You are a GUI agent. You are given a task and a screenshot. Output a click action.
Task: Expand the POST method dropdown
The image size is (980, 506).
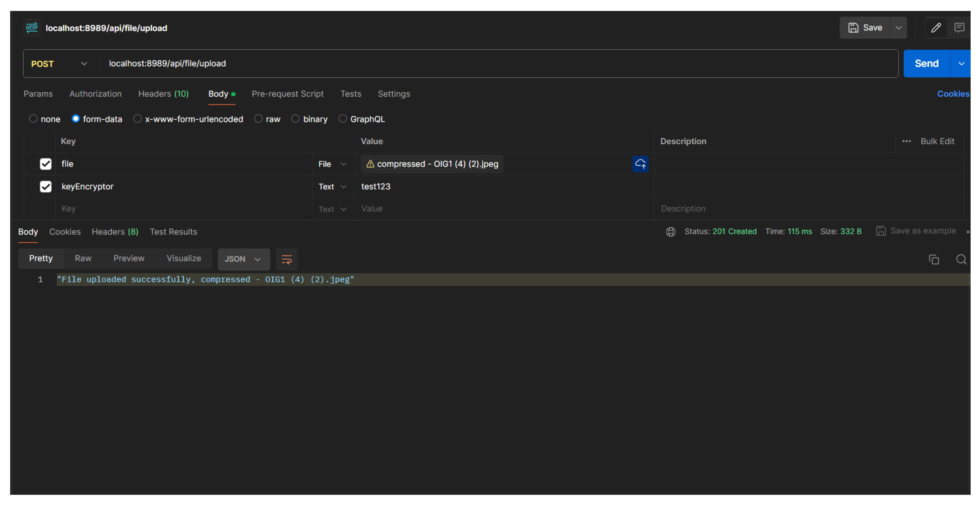click(84, 64)
